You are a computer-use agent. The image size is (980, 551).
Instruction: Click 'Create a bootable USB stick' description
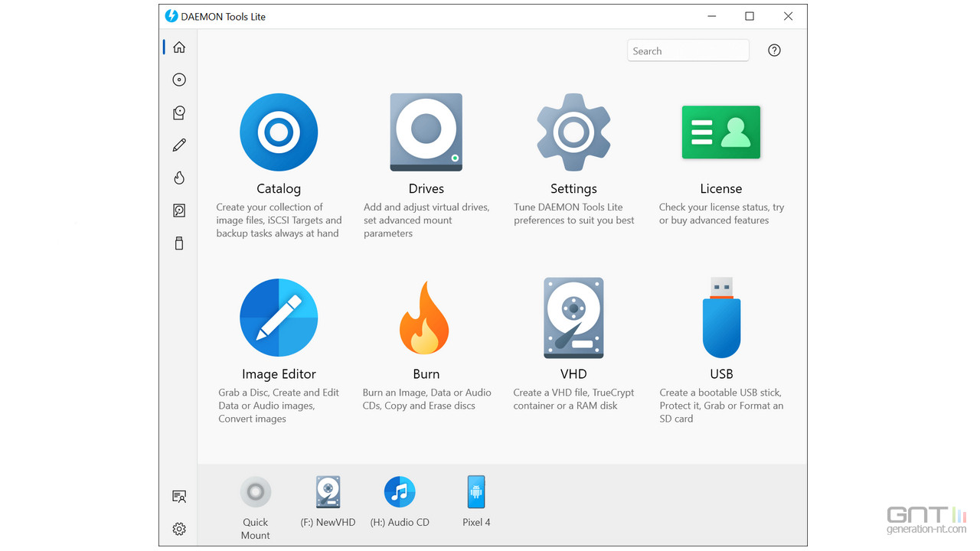pos(721,406)
